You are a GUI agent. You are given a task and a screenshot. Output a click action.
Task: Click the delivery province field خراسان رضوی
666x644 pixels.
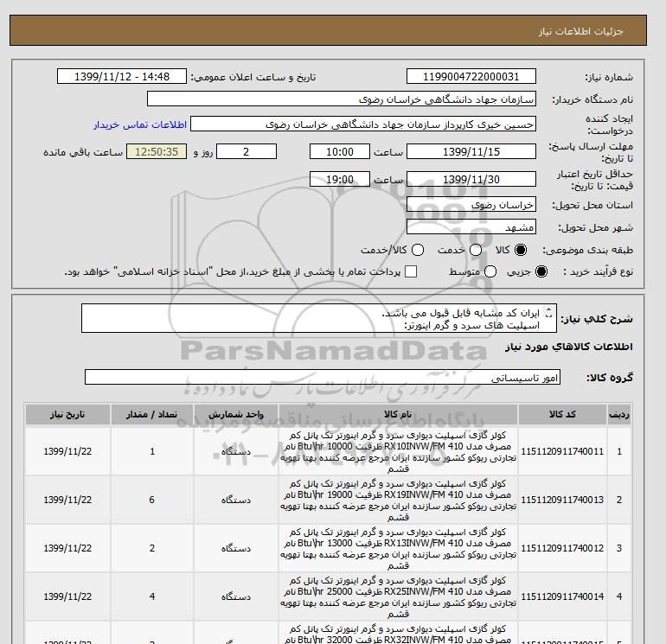pos(471,205)
